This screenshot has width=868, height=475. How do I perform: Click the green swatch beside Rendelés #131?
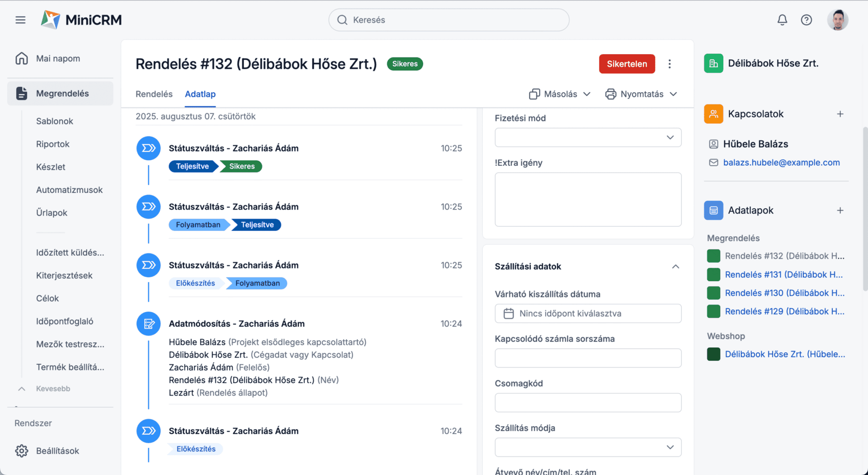[713, 274]
